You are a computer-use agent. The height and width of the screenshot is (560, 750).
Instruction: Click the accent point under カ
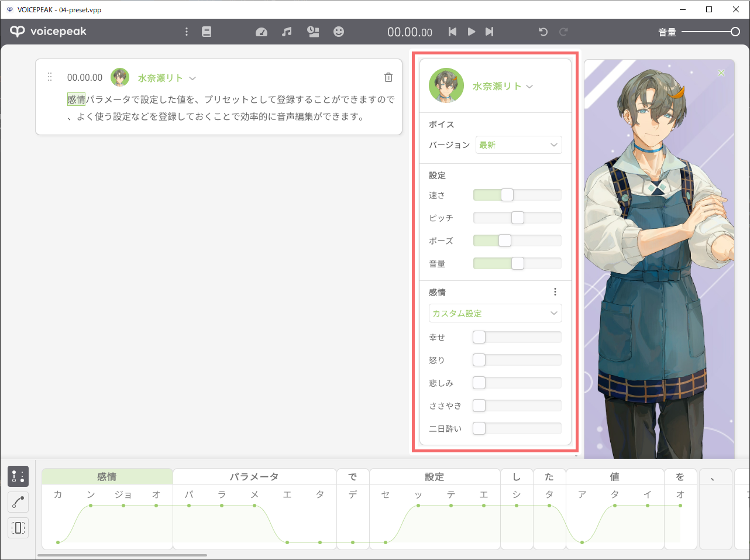[x=58, y=542]
